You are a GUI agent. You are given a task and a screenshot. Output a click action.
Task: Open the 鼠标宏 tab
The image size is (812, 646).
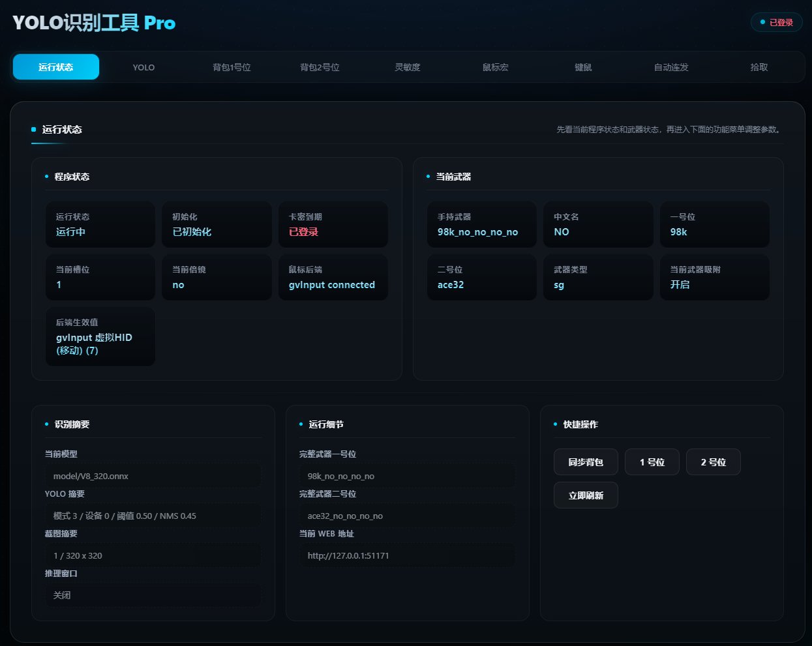[x=496, y=67]
